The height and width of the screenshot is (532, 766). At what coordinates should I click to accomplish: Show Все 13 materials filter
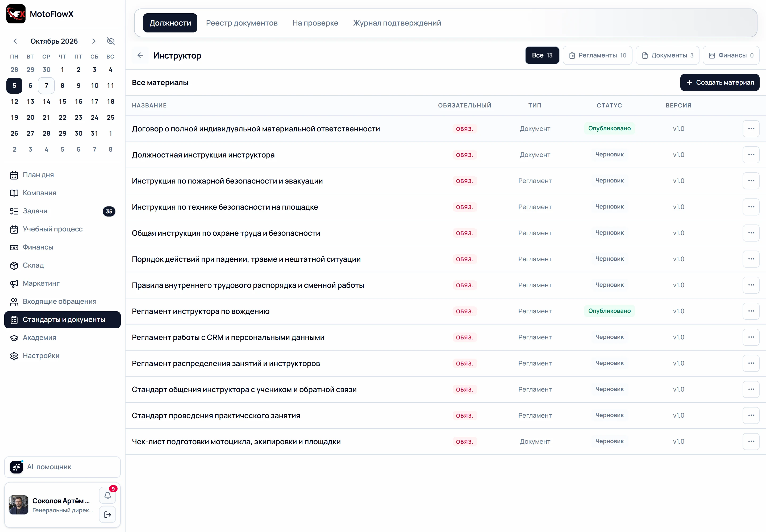[x=542, y=55]
